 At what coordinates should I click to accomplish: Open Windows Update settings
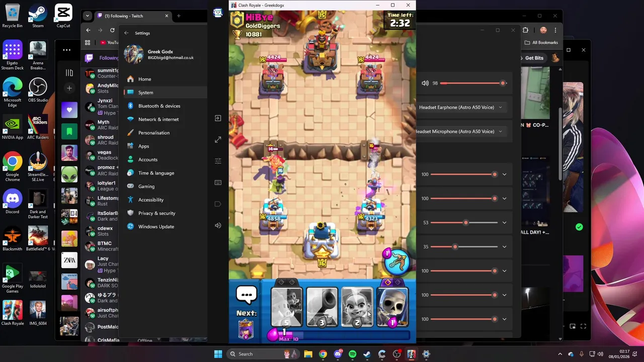tap(165, 227)
